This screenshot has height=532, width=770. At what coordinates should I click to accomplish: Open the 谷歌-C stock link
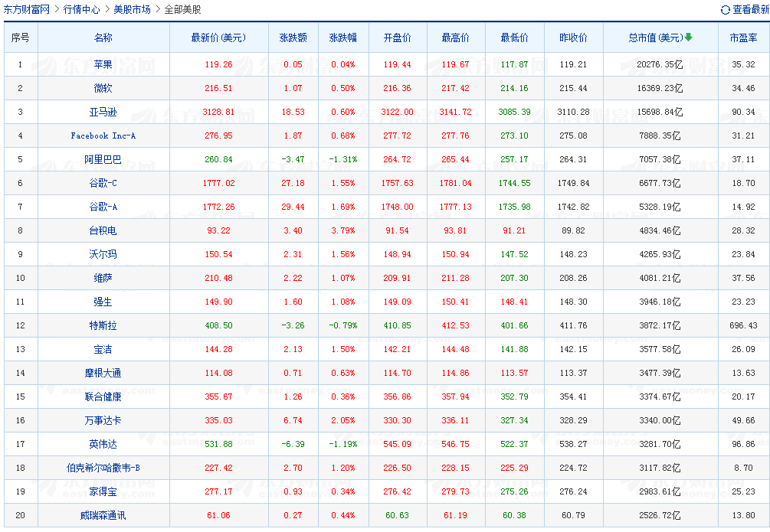tap(103, 183)
